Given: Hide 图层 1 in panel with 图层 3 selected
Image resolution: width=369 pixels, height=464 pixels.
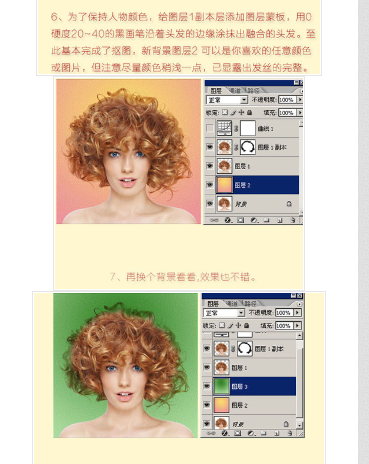Looking at the screenshot, I should click(x=207, y=367).
